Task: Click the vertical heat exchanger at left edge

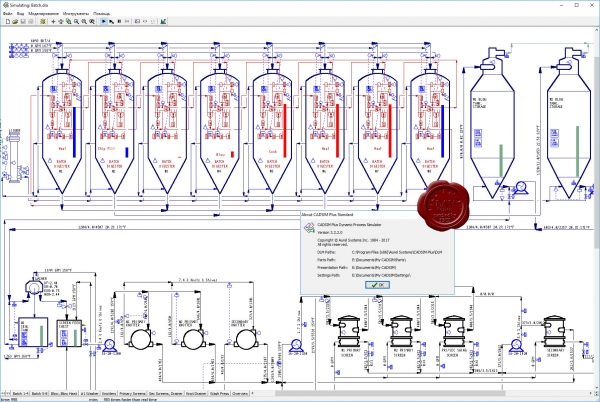Action: pyautogui.click(x=15, y=158)
